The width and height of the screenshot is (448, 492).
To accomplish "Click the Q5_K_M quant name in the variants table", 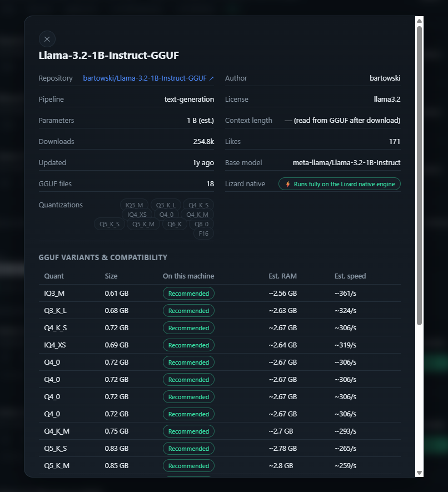I will 57,466.
